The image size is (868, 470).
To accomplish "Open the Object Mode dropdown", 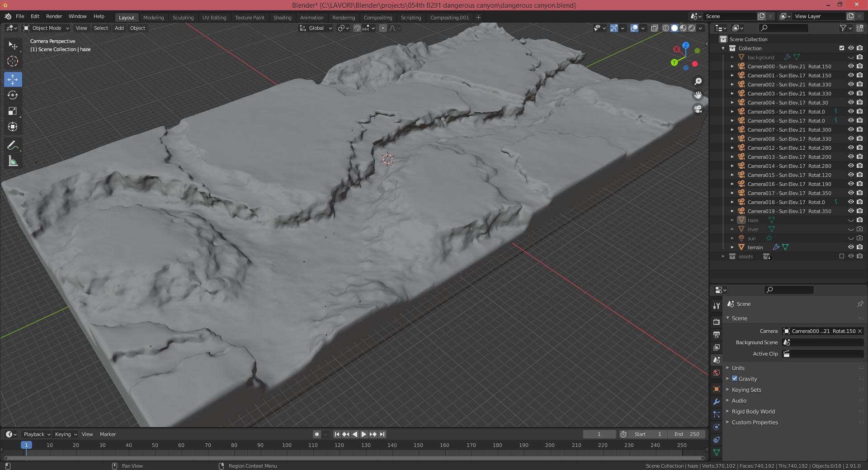I will (46, 28).
